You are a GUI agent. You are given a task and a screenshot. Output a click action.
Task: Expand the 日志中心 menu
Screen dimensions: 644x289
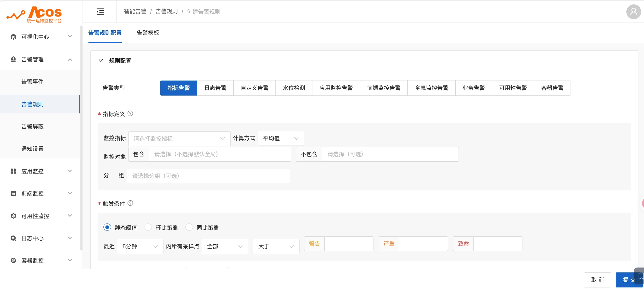pyautogui.click(x=70, y=238)
